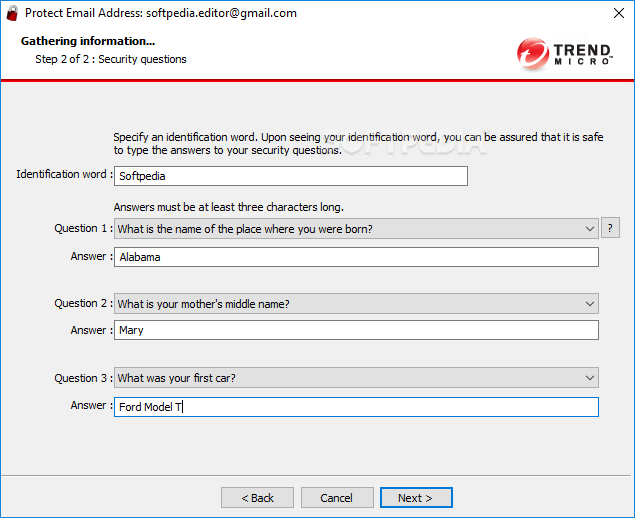Expand the Question 1 dropdown arrow

pyautogui.click(x=590, y=229)
